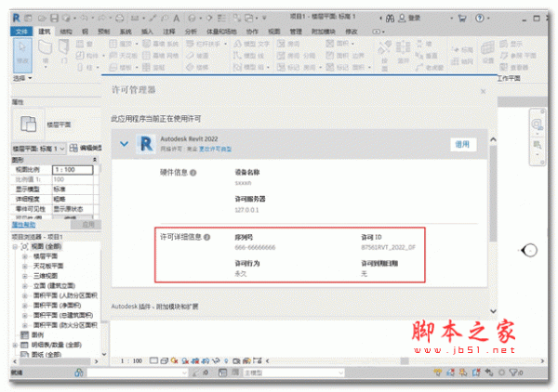The width and height of the screenshot is (558, 392).
Task: Switch to the 附加模块 (Add-Ins) ribbon tab
Action: point(324,32)
